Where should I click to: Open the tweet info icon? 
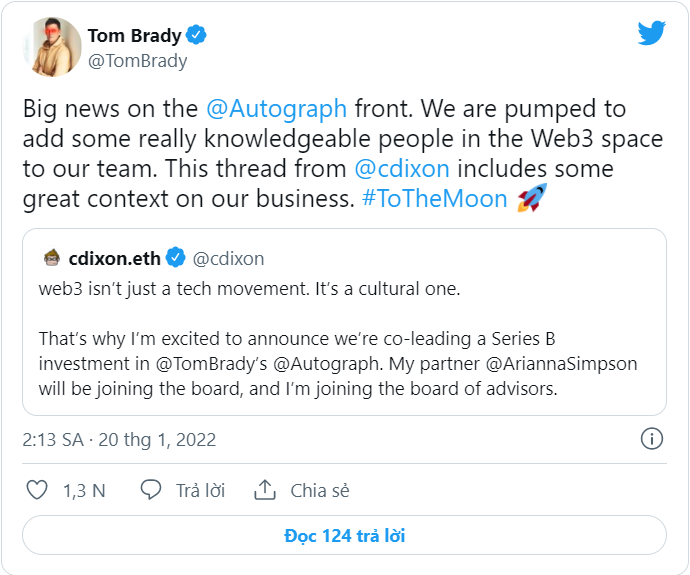pyautogui.click(x=651, y=439)
